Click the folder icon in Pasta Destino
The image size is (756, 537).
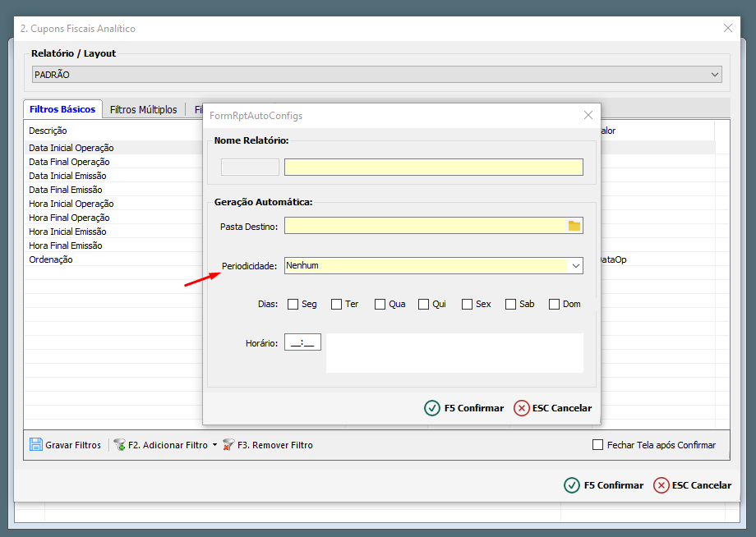pos(574,226)
